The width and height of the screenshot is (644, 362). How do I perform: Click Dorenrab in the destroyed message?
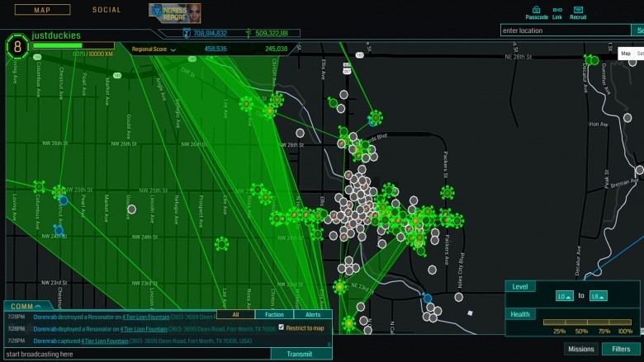pos(45,317)
